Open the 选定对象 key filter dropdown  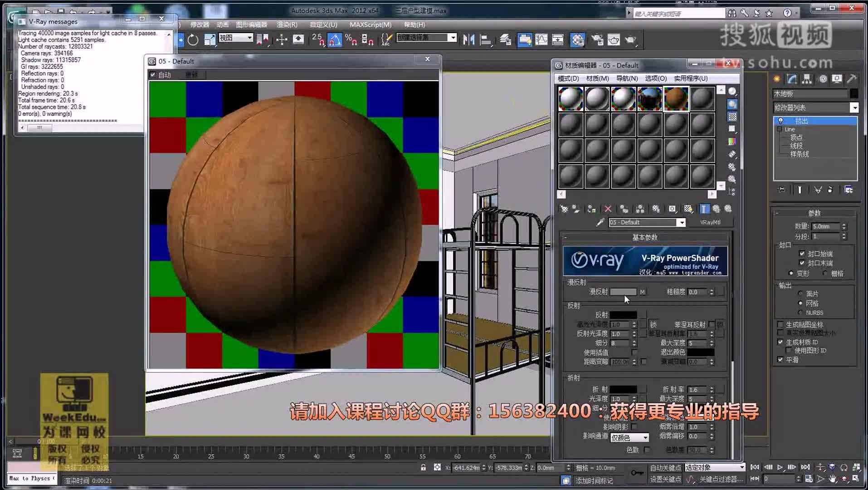click(x=715, y=467)
